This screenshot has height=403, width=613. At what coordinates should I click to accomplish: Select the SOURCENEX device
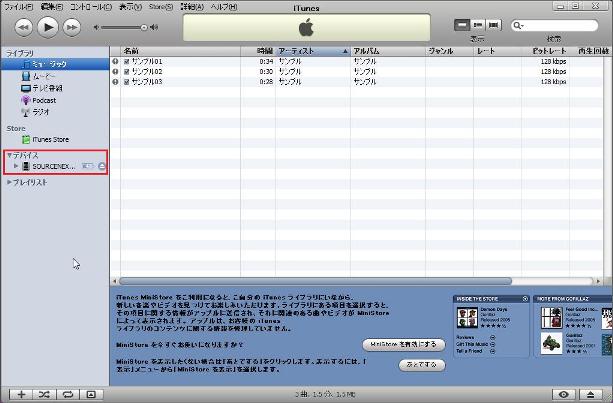tap(53, 167)
